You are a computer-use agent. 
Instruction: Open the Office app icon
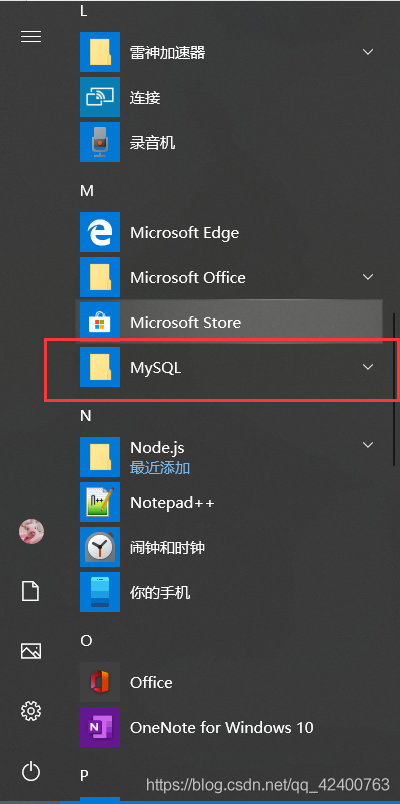(x=100, y=682)
